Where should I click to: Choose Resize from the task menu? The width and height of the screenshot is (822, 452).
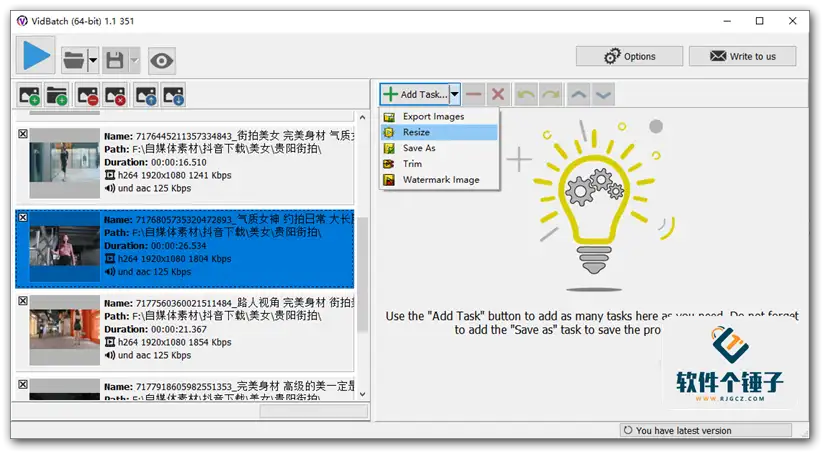point(416,132)
